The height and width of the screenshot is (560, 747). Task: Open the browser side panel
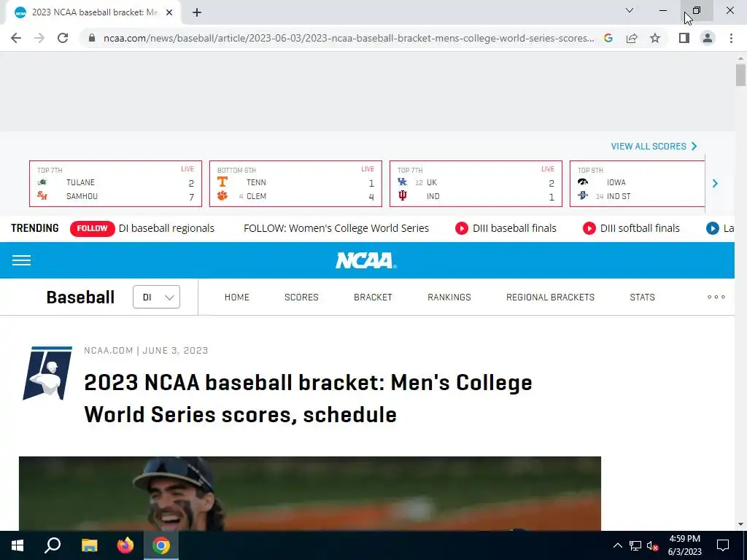click(x=684, y=38)
